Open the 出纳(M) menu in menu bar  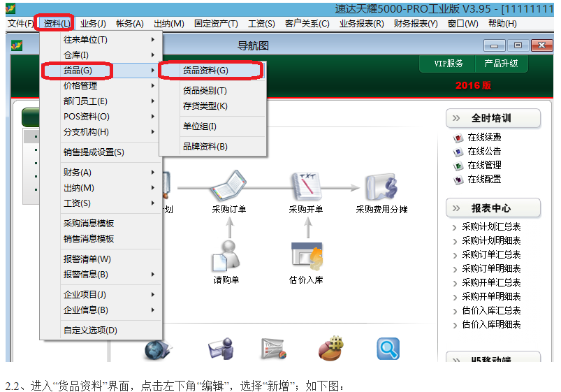pyautogui.click(x=169, y=24)
